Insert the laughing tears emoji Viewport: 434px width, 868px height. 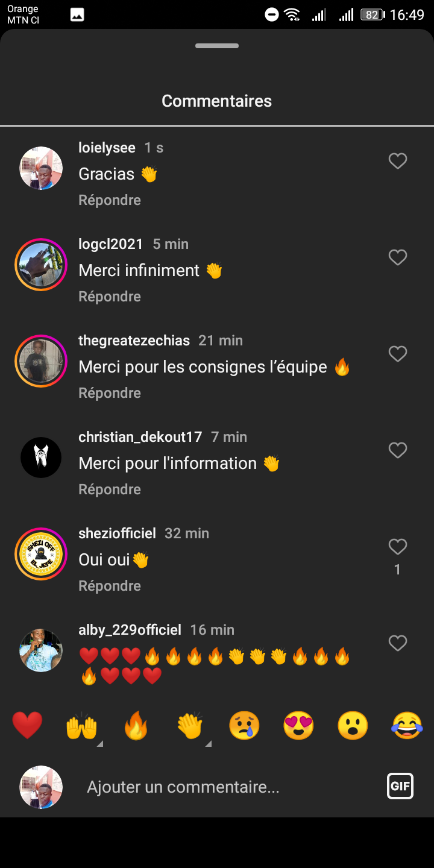407,725
